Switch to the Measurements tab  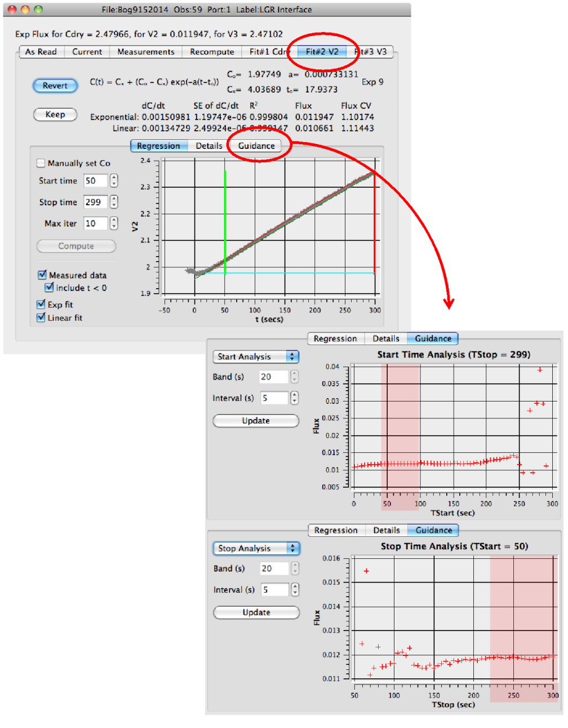click(146, 52)
